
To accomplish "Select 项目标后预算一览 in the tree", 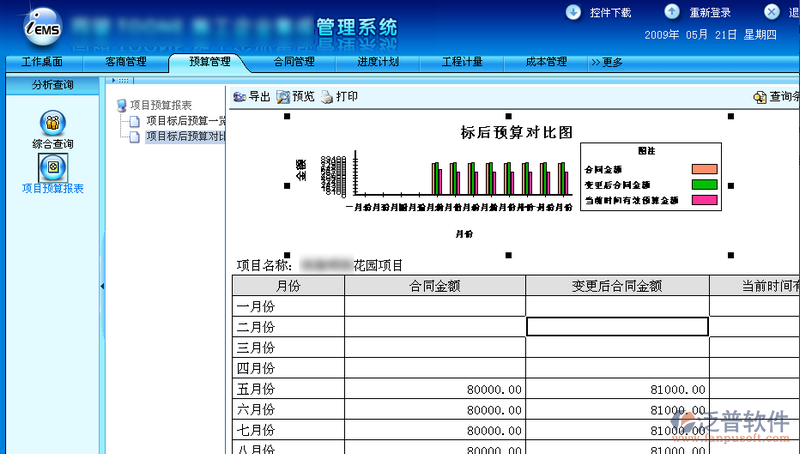I will click(184, 121).
